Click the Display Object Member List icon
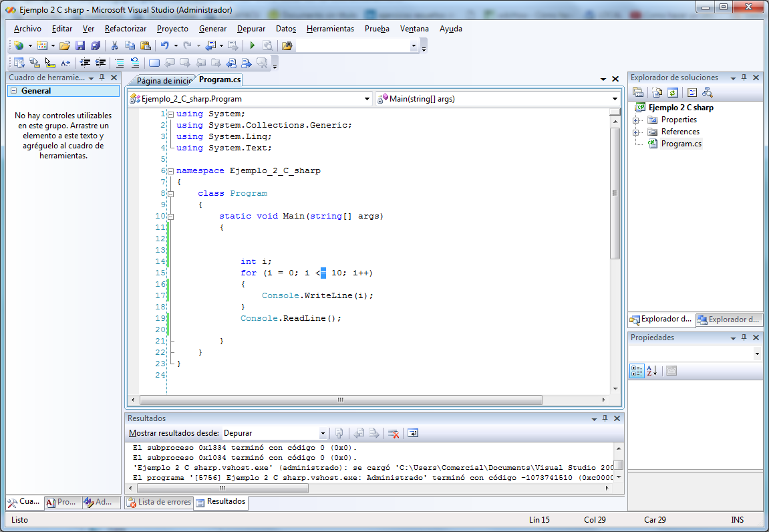This screenshot has width=769, height=532. 19,63
